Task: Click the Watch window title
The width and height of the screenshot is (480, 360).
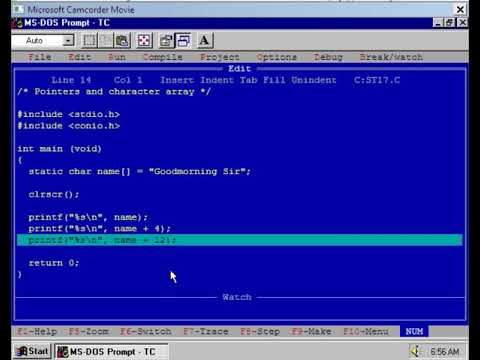Action: click(237, 297)
